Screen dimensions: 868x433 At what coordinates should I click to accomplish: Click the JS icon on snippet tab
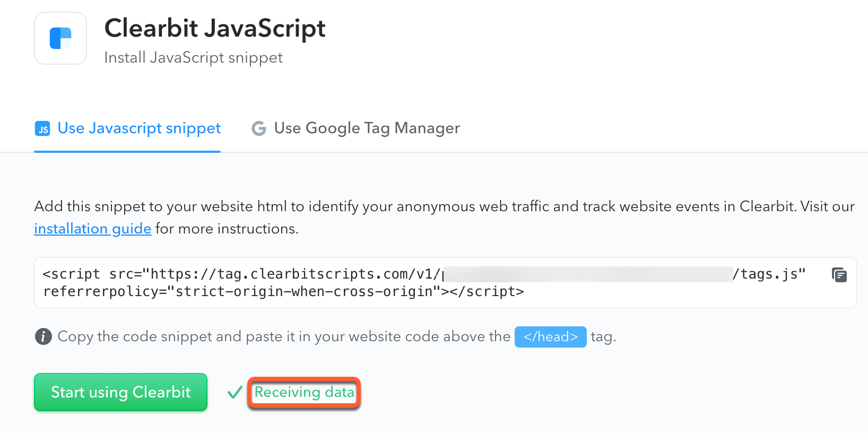(x=42, y=128)
